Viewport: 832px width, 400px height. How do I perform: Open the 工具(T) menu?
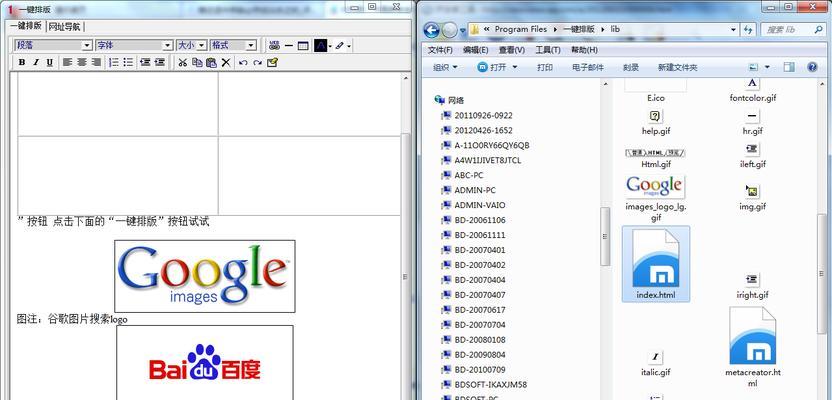(548, 50)
